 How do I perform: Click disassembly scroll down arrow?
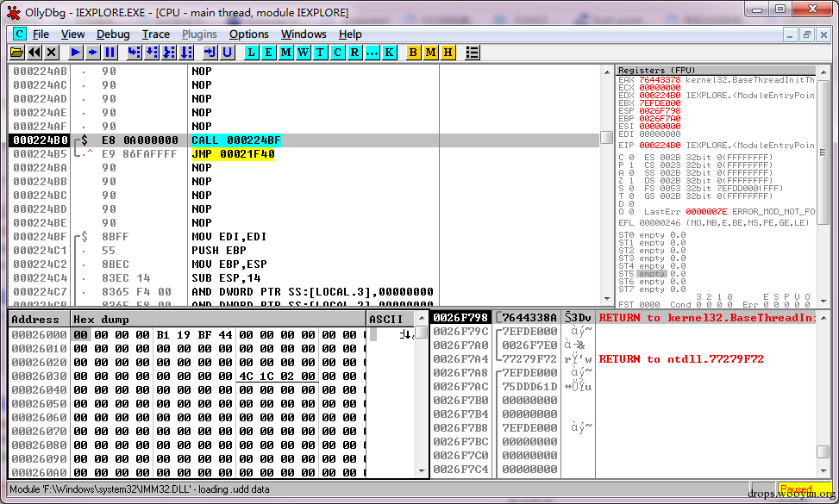tap(607, 299)
